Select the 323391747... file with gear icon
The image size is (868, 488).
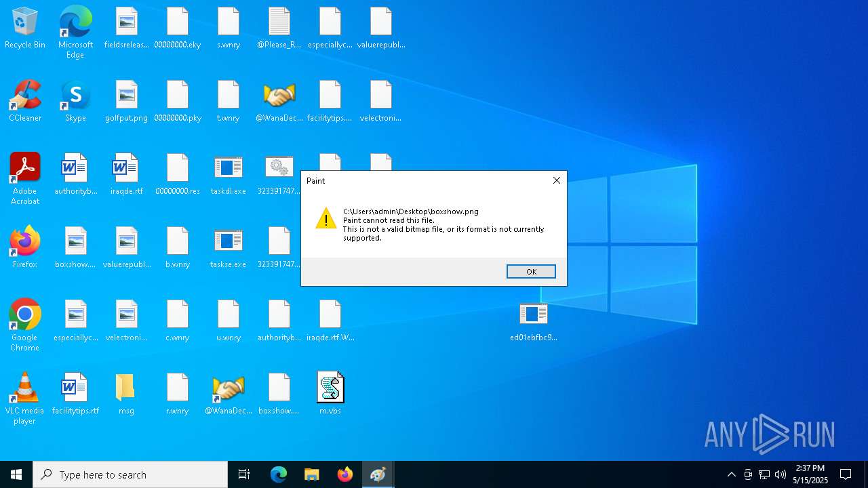click(279, 175)
